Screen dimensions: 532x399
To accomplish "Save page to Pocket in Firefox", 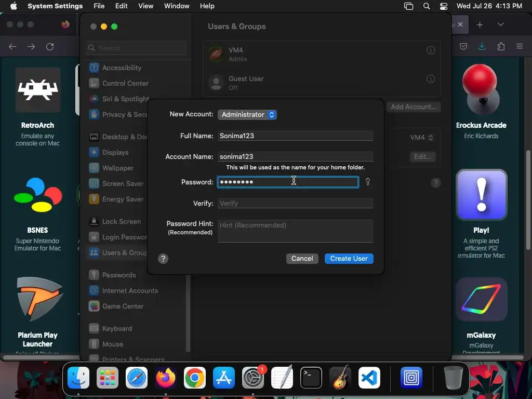I will pyautogui.click(x=463, y=46).
